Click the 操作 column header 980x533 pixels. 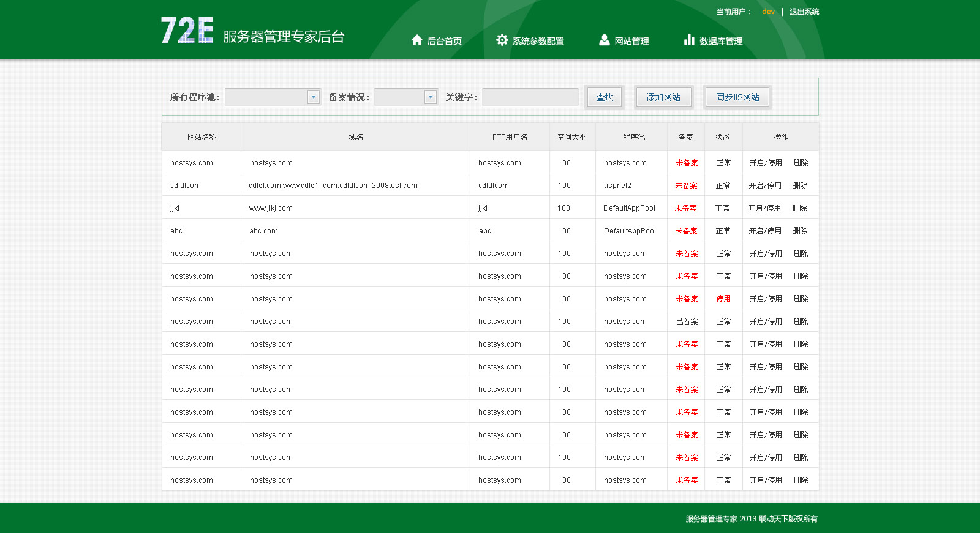[780, 137]
